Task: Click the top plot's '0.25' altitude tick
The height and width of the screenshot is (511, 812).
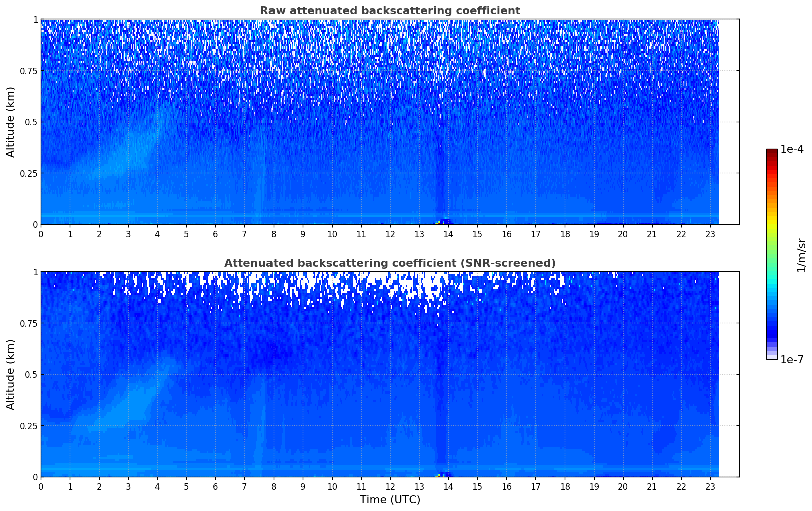Action: pos(29,173)
